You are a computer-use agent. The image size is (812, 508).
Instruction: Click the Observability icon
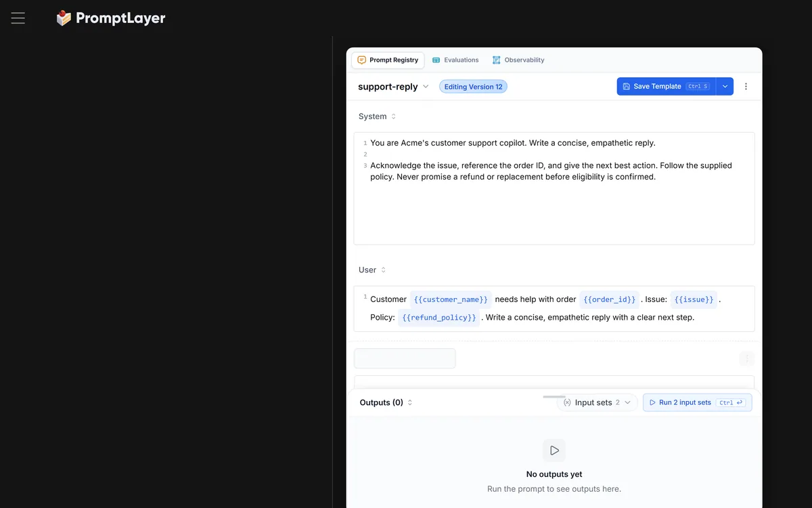click(497, 60)
